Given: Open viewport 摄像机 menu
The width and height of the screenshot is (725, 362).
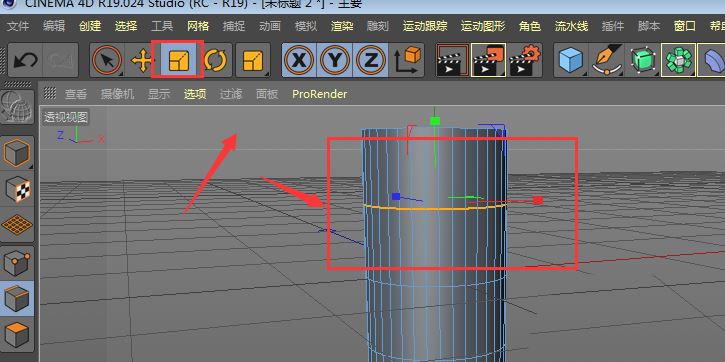Looking at the screenshot, I should [x=117, y=94].
